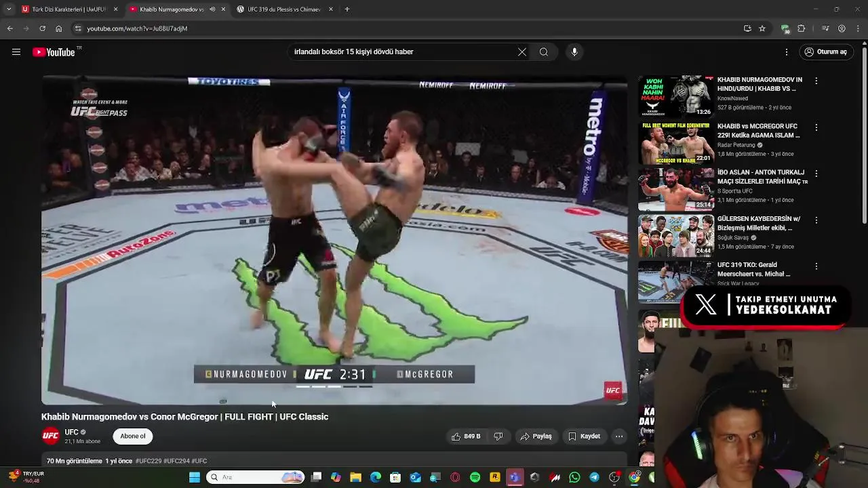
Task: Clear the YouTube search text with X
Action: (522, 52)
